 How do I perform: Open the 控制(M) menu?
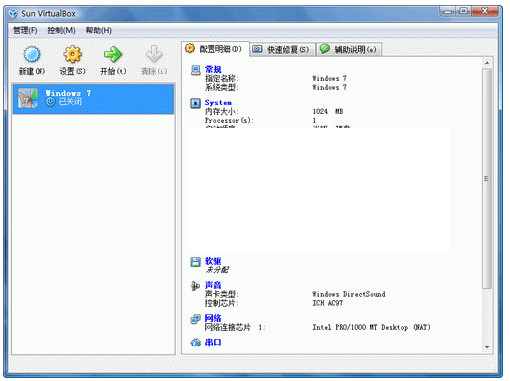click(x=61, y=30)
